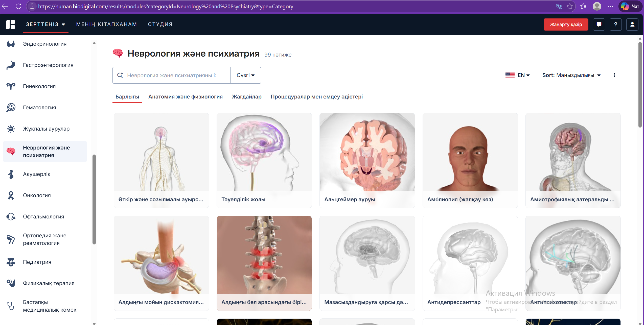The height and width of the screenshot is (325, 644).
Task: Click the three-dot more options icon
Action: [614, 75]
